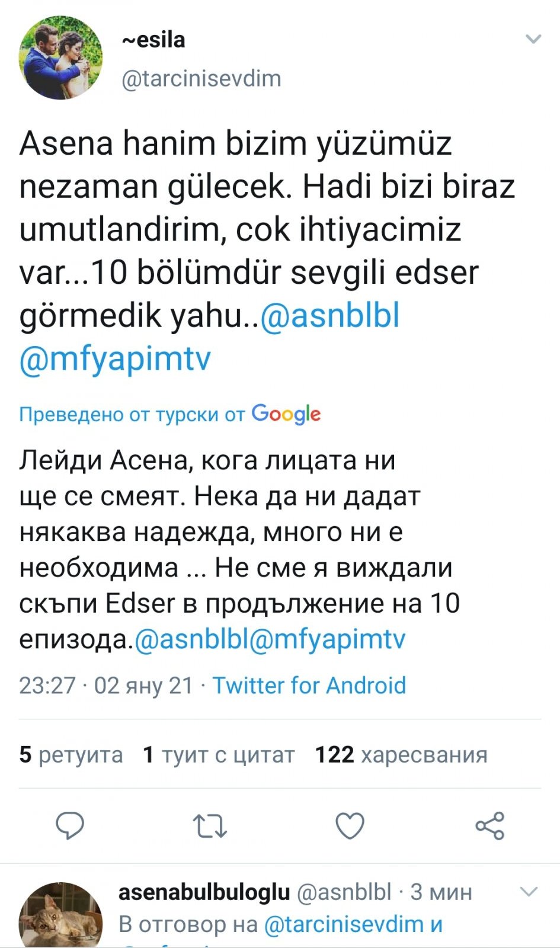Image resolution: width=560 pixels, height=948 pixels.
Task: Like the tweet with heart icon
Action: coord(350,825)
